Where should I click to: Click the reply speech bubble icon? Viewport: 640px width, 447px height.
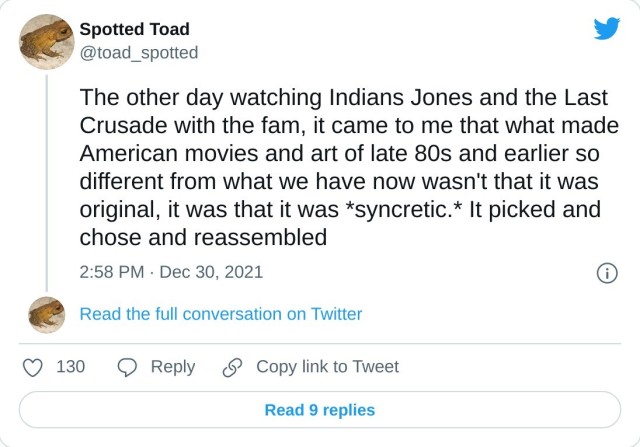(127, 367)
